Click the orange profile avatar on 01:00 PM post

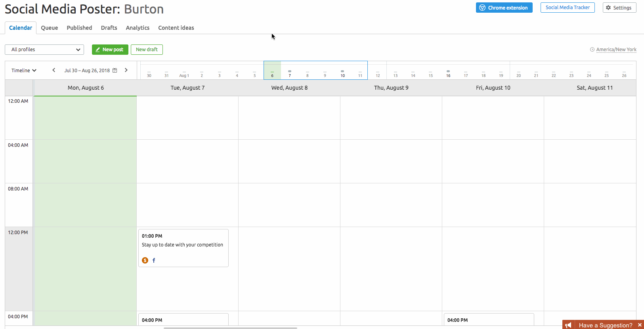145,260
